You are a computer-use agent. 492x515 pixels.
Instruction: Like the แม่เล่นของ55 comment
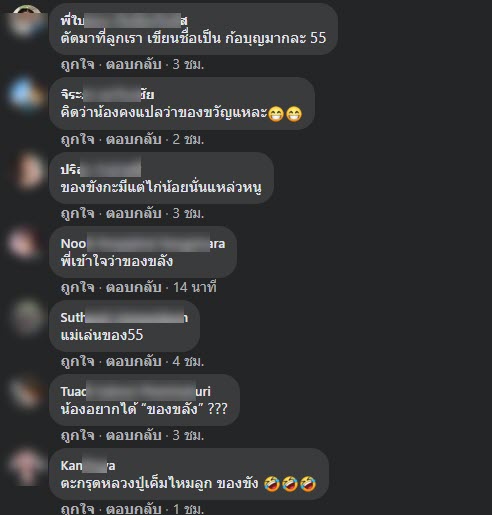click(x=78, y=361)
